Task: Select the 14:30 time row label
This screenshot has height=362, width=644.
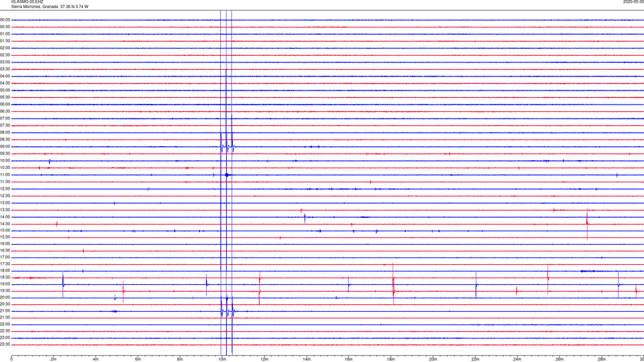Action: pyautogui.click(x=5, y=224)
